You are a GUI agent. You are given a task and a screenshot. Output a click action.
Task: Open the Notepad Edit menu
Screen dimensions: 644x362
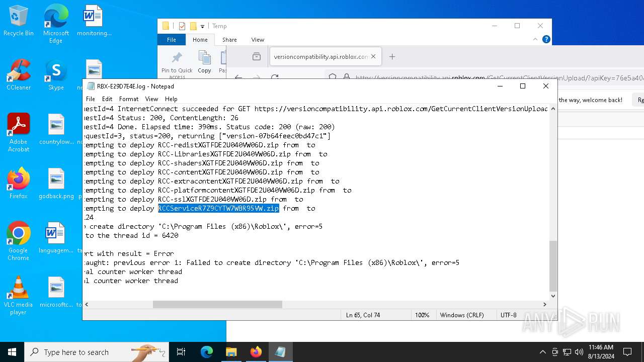point(107,99)
